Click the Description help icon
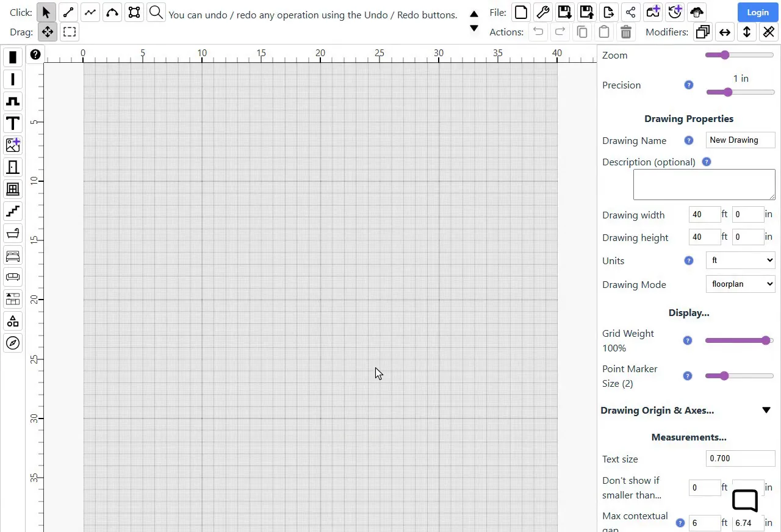This screenshot has width=781, height=532. (707, 162)
